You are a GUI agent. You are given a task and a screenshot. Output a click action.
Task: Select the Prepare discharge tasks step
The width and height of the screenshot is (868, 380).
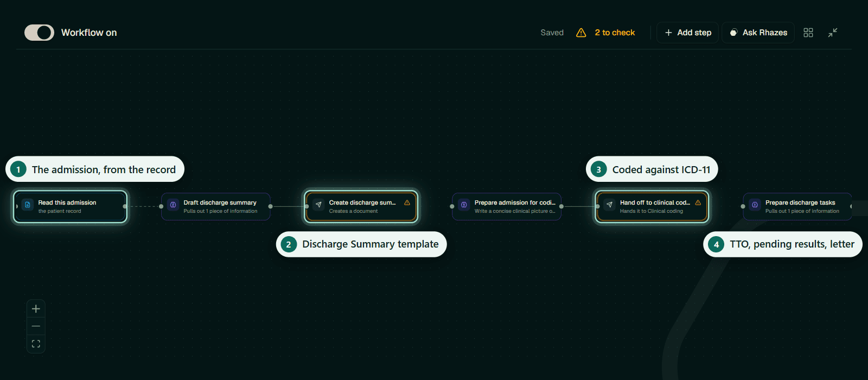797,206
